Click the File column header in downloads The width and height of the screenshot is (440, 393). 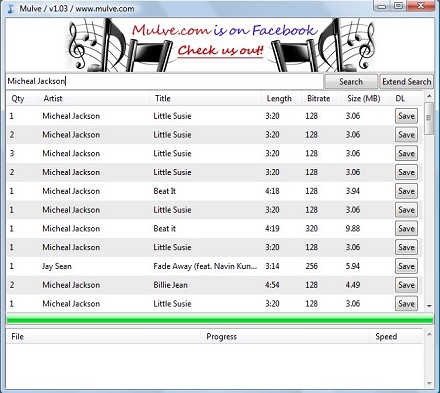click(17, 337)
